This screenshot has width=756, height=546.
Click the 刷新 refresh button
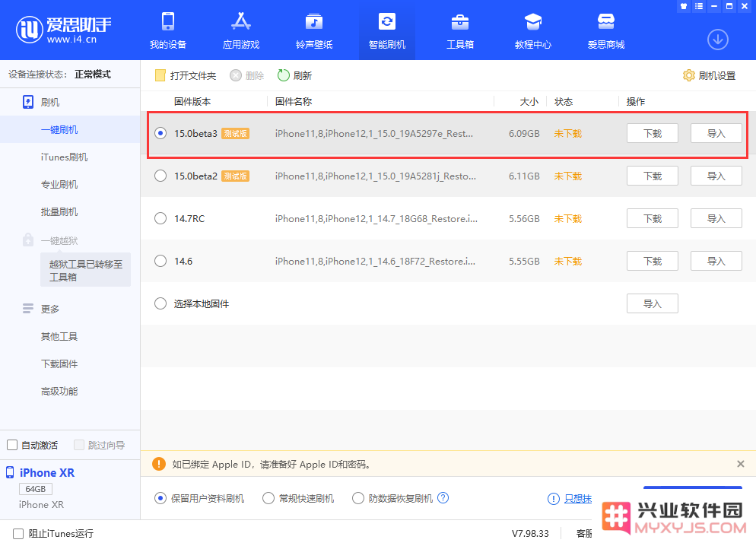[294, 75]
